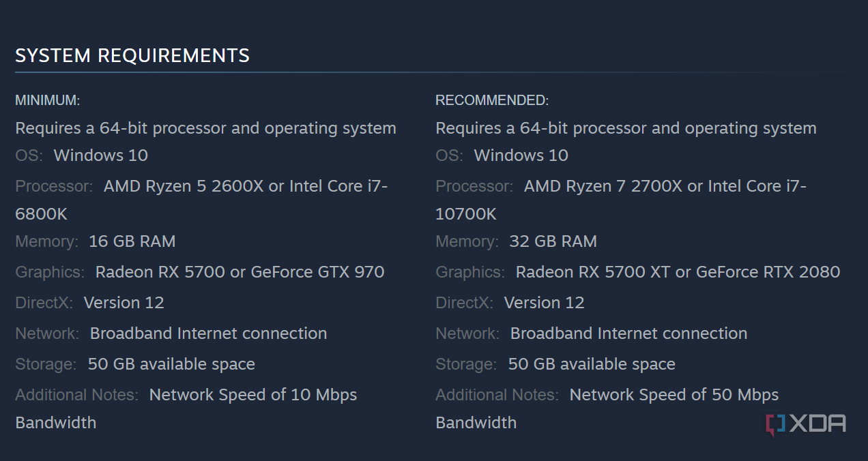Click the recommended Broadband Internet connection text
This screenshot has height=461, width=868.
(628, 333)
